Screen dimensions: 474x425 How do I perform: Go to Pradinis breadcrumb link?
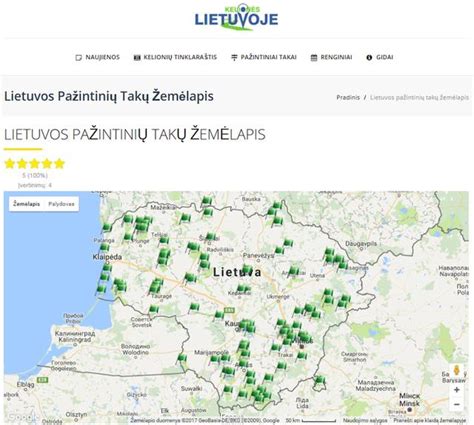(348, 98)
